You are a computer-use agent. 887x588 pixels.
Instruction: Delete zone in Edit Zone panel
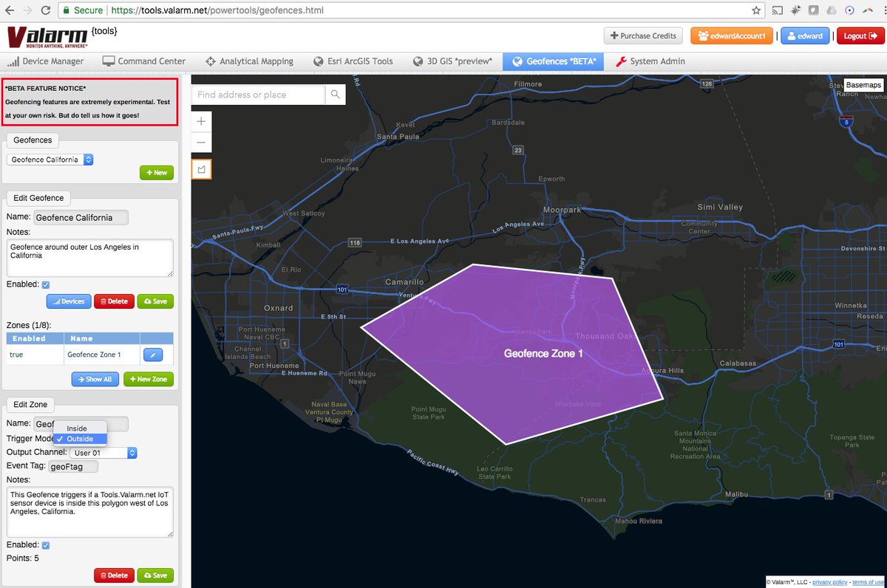click(x=114, y=575)
